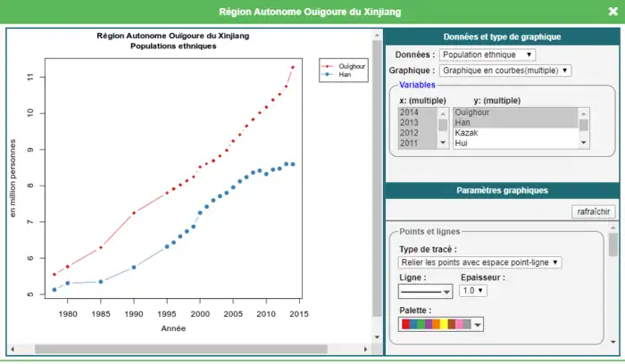The height and width of the screenshot is (364, 625).
Task: Click the Paramètres graphiques panel header
Action: (502, 190)
